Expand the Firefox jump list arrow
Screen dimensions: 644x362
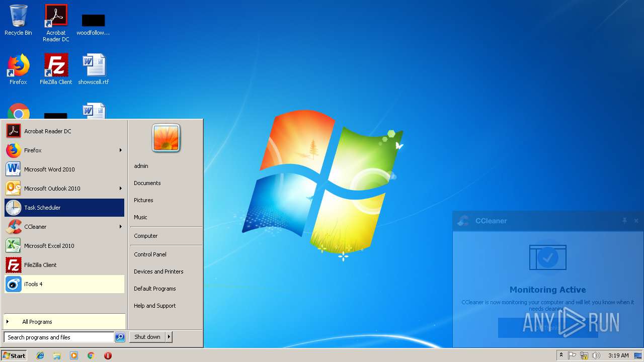point(120,150)
